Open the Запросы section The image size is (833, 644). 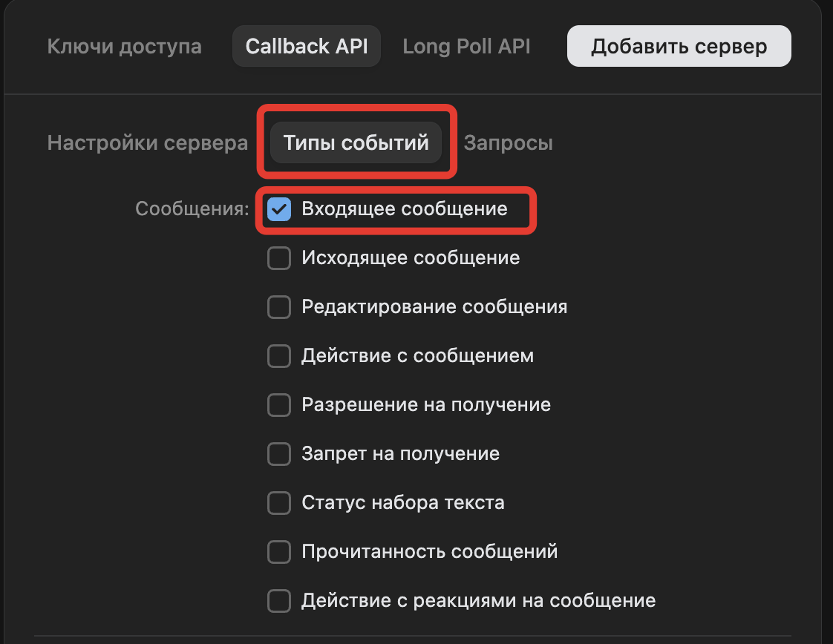pos(508,142)
